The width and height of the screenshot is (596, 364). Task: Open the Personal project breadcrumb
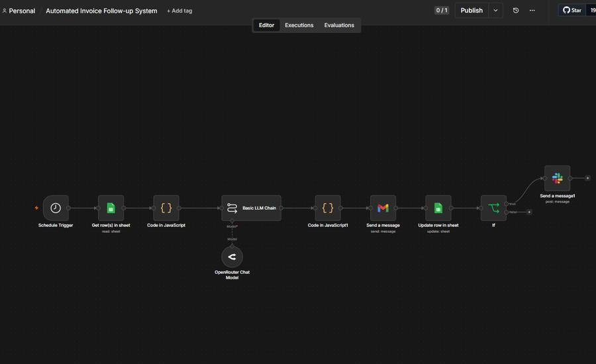point(19,11)
